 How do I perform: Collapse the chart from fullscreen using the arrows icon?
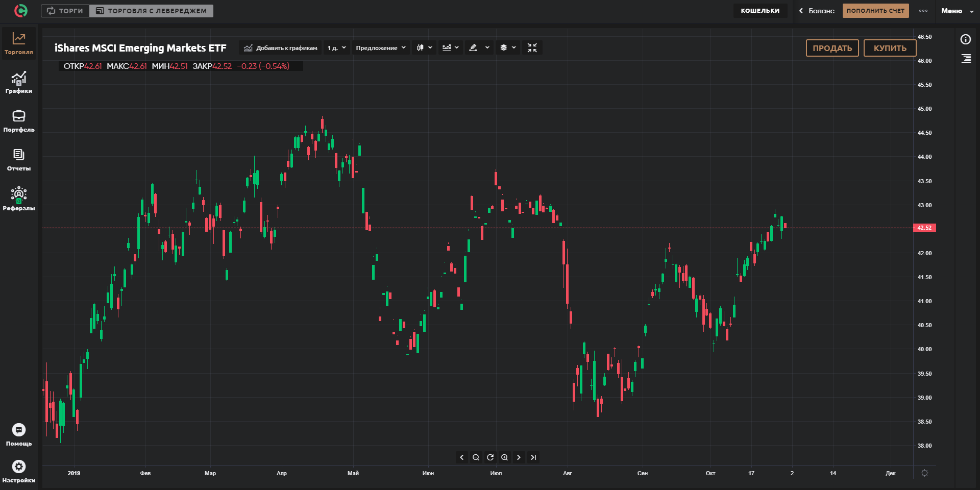pyautogui.click(x=532, y=47)
